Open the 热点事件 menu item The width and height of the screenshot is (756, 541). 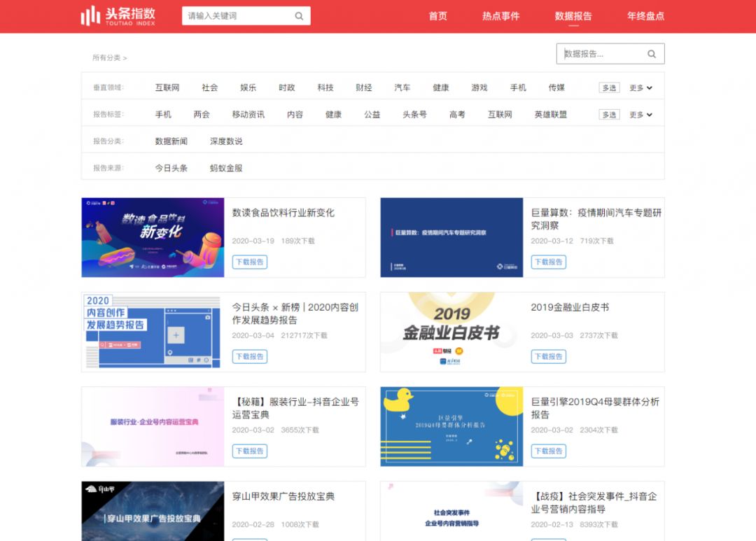tap(500, 15)
